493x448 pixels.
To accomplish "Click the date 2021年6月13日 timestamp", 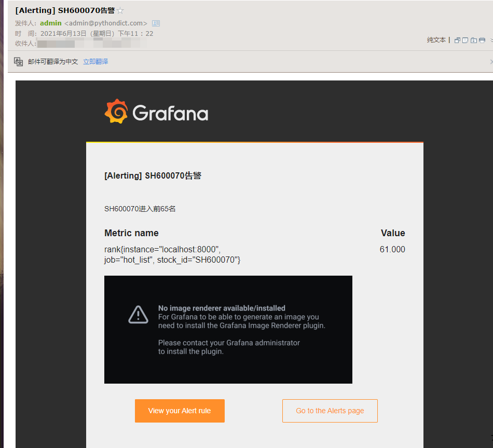I will pyautogui.click(x=97, y=34).
